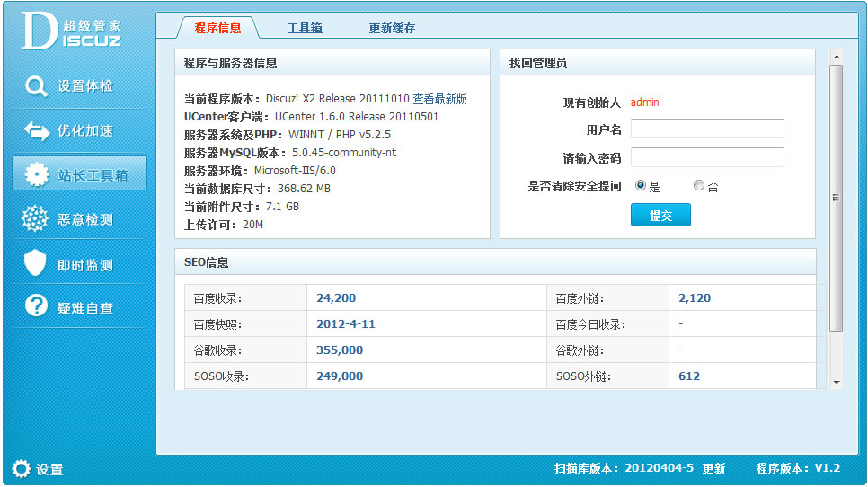Viewport: 868px width, 487px height.
Task: Select the 否 radio button
Action: coord(699,185)
